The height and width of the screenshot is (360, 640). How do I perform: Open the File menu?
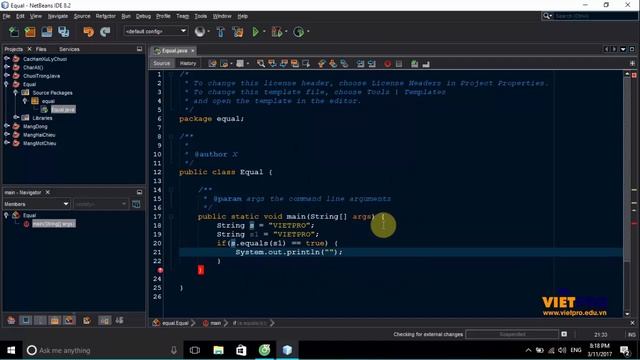pyautogui.click(x=7, y=16)
